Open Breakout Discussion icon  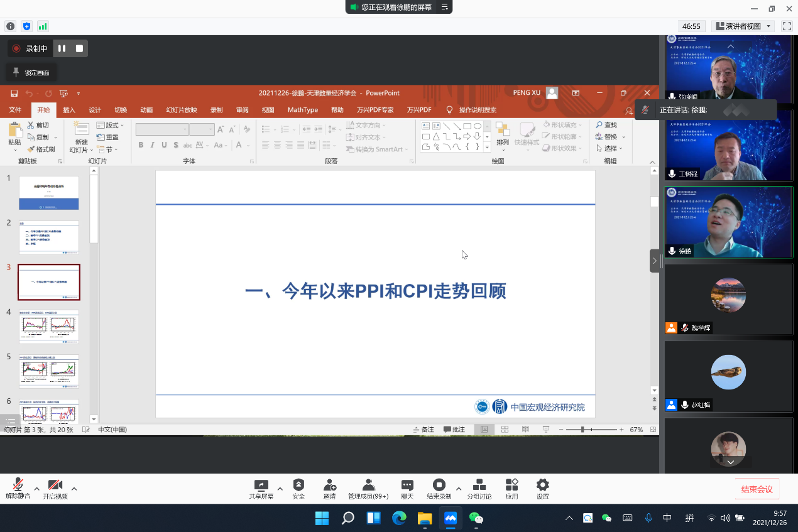coord(479,486)
